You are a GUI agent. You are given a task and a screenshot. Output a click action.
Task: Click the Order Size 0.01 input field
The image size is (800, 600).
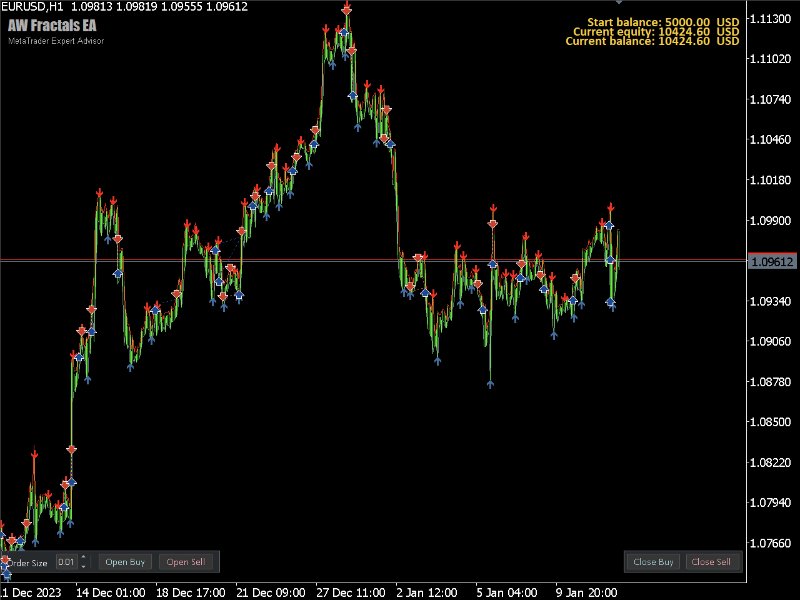coord(66,562)
